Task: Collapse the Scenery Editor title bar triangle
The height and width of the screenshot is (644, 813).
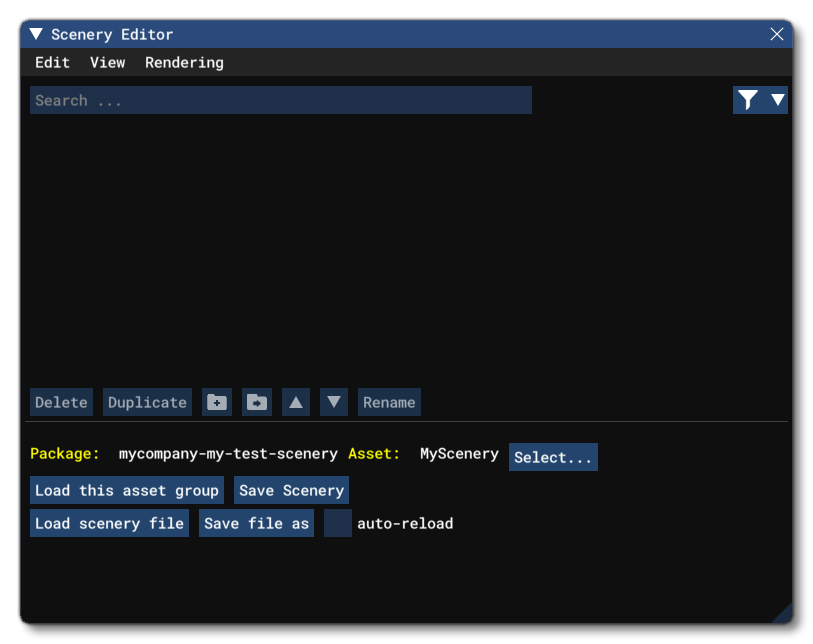Action: [36, 33]
